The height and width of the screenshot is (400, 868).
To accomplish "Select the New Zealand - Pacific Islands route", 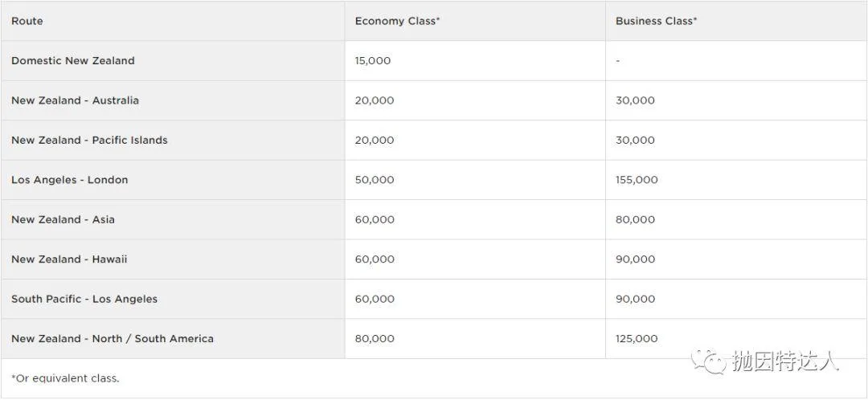I will coord(89,140).
